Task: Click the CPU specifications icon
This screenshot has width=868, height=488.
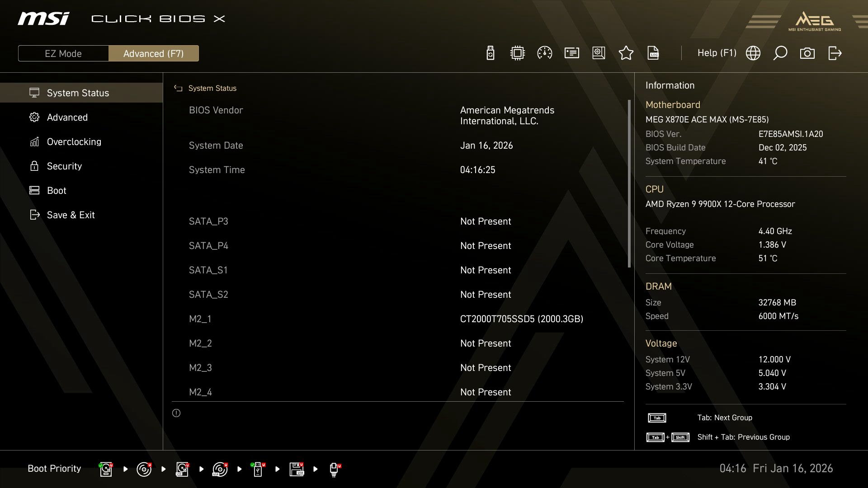Action: tap(517, 53)
